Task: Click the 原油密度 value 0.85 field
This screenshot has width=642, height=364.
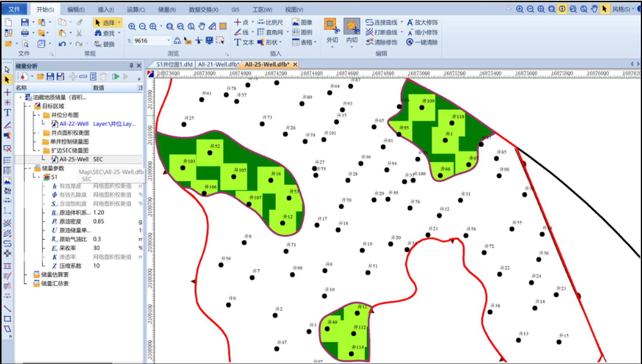Action: (x=98, y=221)
